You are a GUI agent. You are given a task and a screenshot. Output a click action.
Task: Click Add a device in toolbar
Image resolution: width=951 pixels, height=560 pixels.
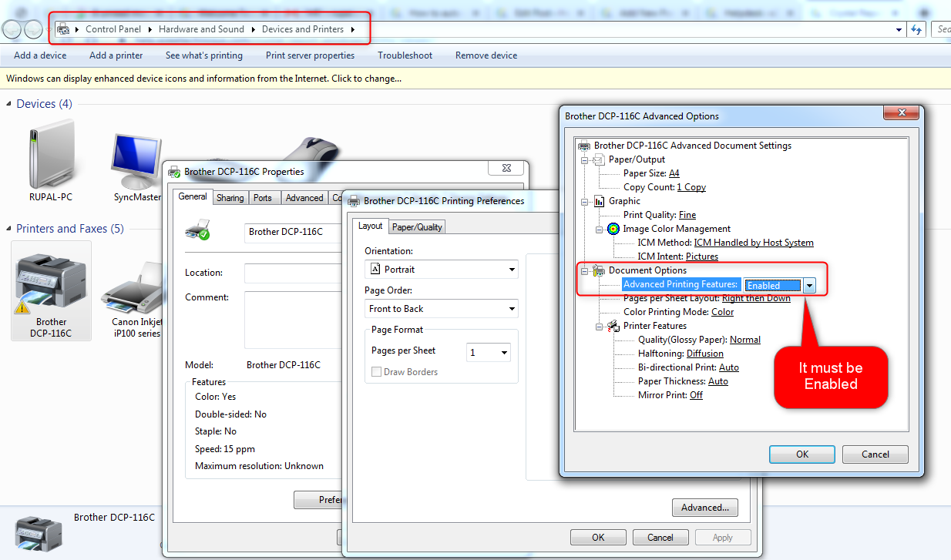point(40,55)
